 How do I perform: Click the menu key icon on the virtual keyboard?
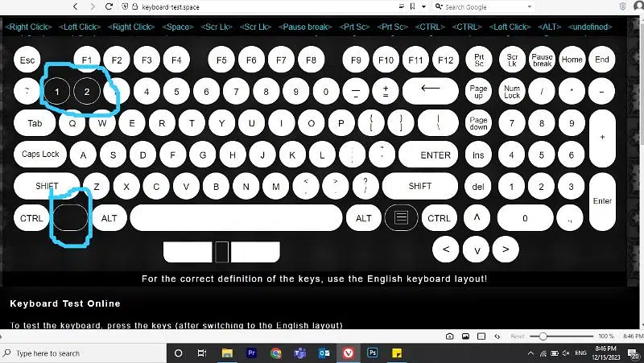coord(402,218)
